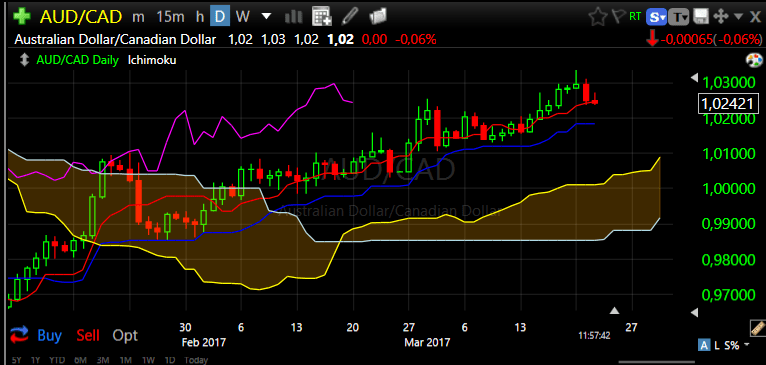Select the YTD range

pos(56,360)
